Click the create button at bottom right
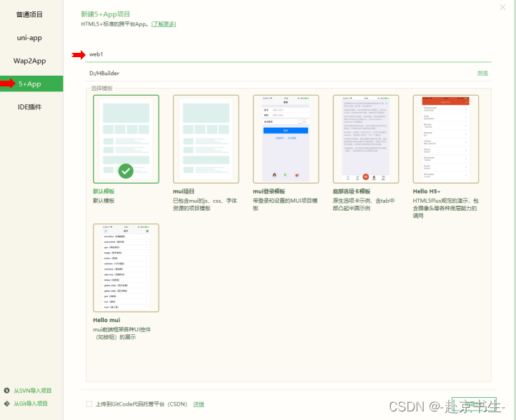Viewport: 516px width, 420px height. click(x=474, y=404)
